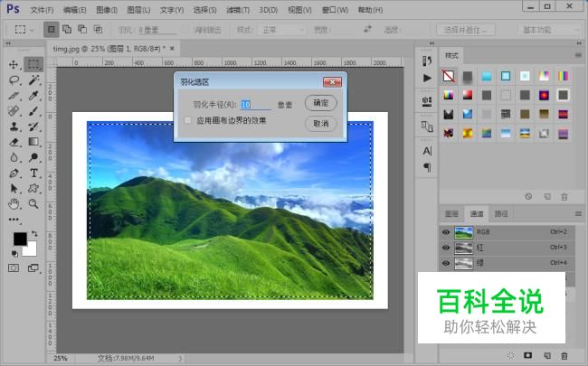Select the Pen tool

(x=14, y=174)
